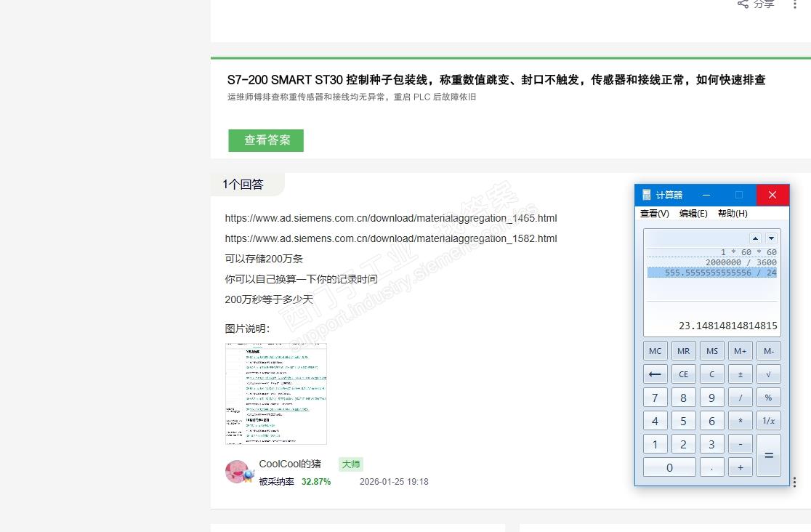Click the equals = key
Screen dimensions: 811x532
click(769, 456)
